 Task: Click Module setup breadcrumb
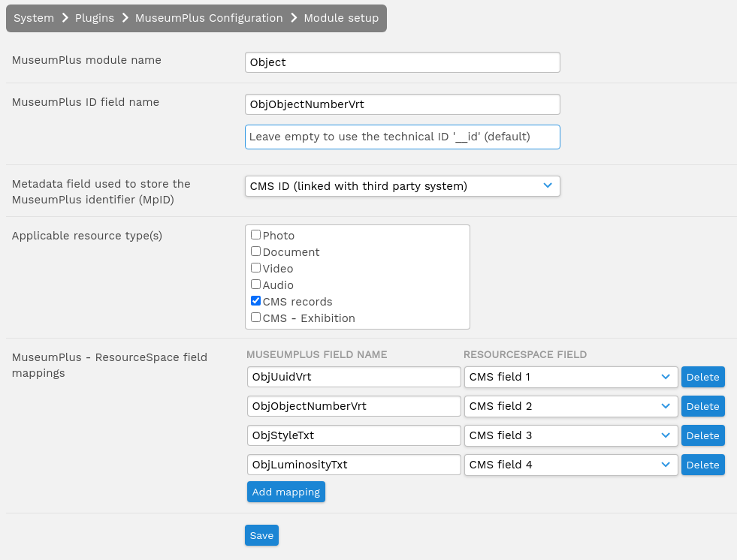[341, 18]
